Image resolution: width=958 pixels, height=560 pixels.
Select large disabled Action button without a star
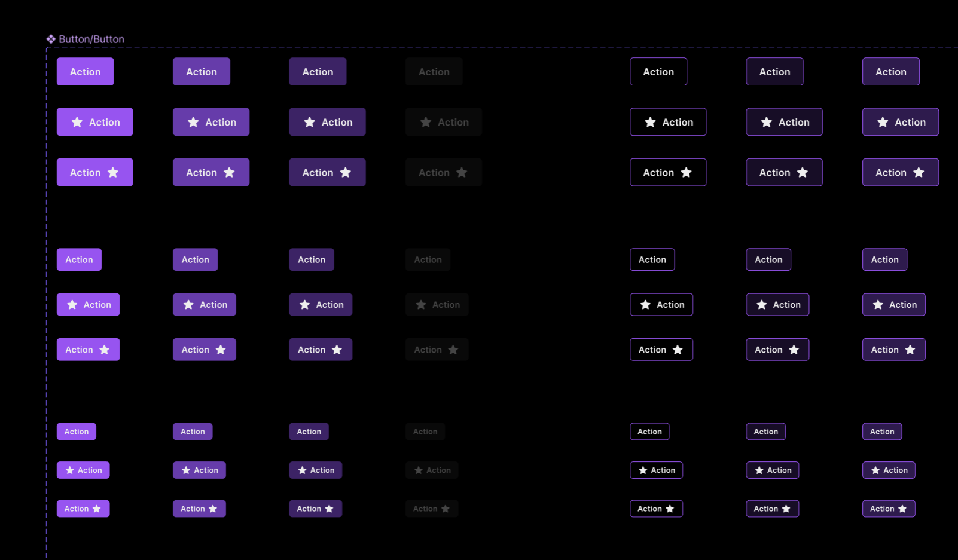pos(434,72)
